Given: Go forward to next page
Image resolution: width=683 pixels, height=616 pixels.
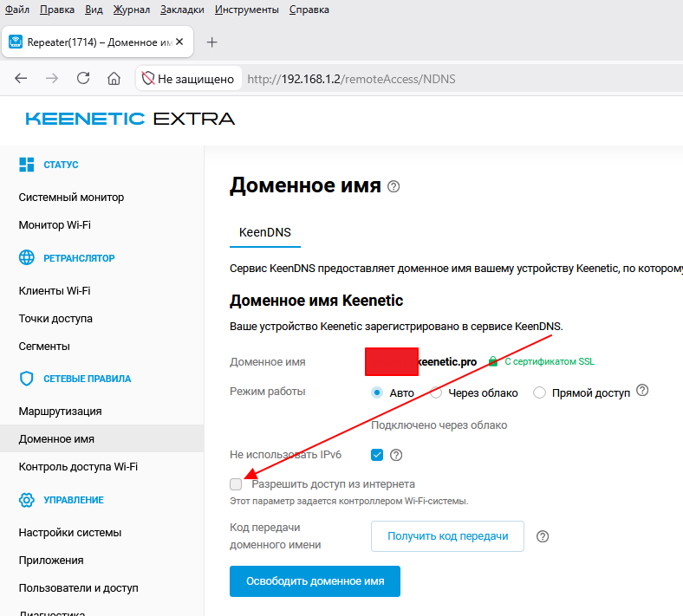Looking at the screenshot, I should 52,78.
